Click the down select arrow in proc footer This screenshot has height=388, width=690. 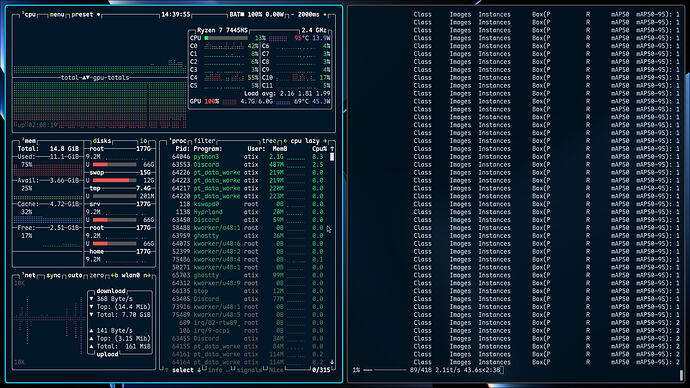click(x=199, y=370)
